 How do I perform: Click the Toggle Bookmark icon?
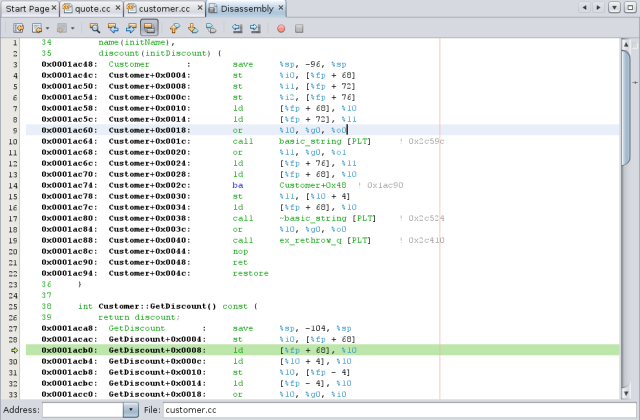211,28
